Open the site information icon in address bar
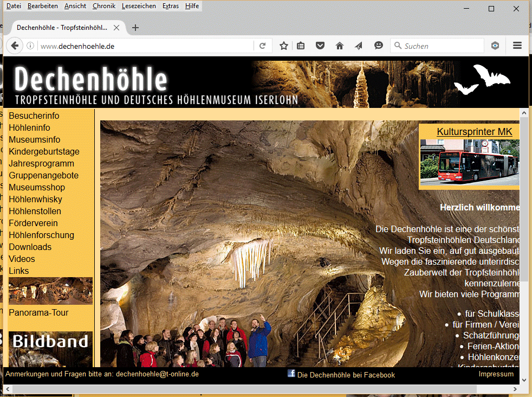Viewport: 532px width, 397px height. click(x=30, y=46)
